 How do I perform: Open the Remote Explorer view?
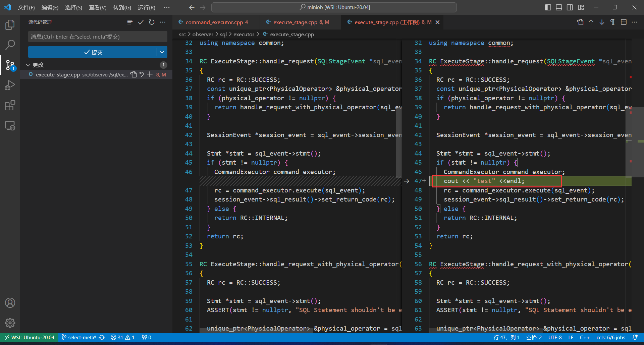pyautogui.click(x=10, y=126)
